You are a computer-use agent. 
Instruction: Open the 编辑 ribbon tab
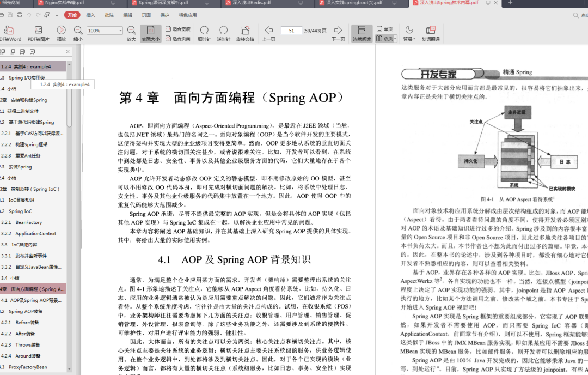[127, 15]
